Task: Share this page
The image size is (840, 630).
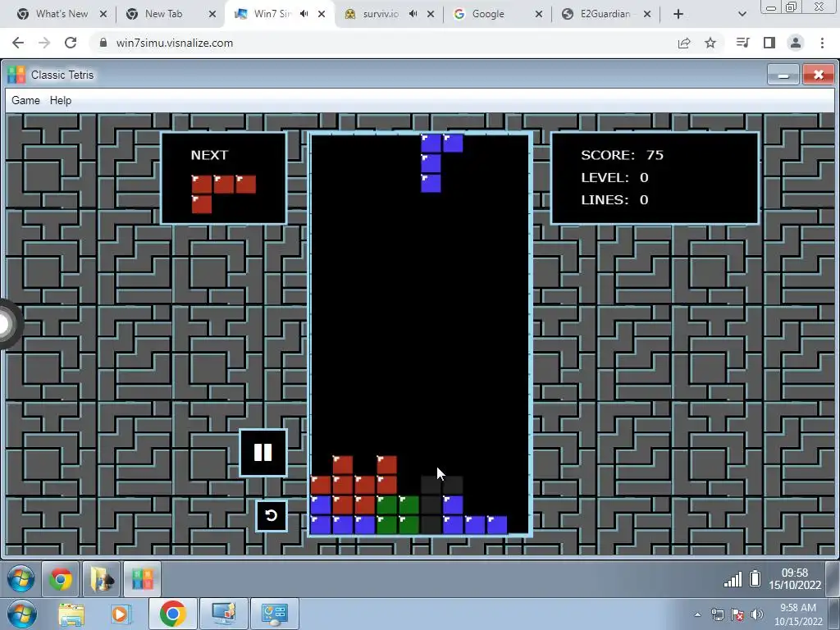Action: pos(684,43)
